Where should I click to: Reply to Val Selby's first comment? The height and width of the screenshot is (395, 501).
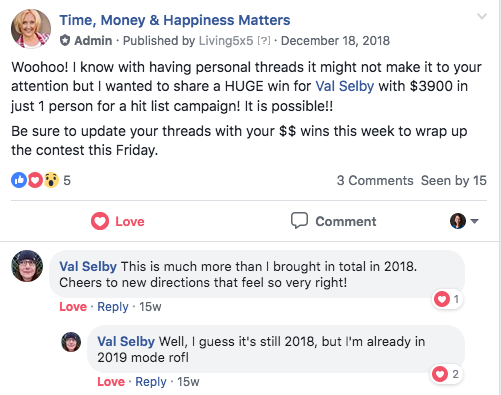tap(113, 307)
